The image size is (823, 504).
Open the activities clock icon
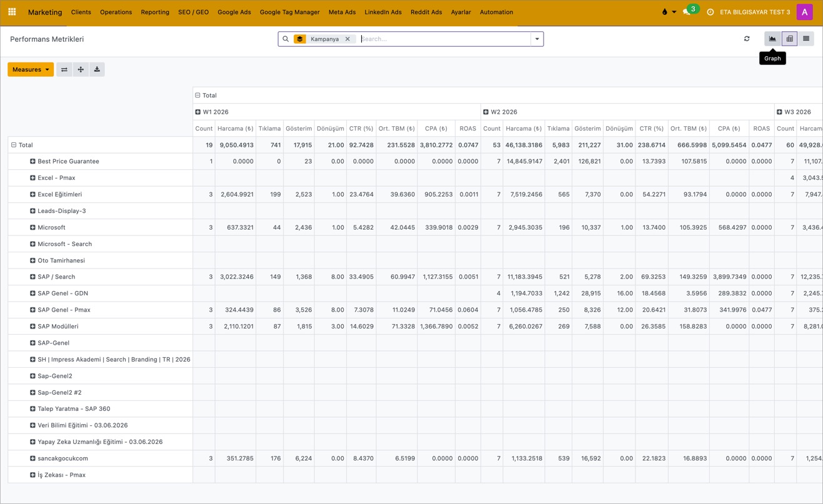710,12
